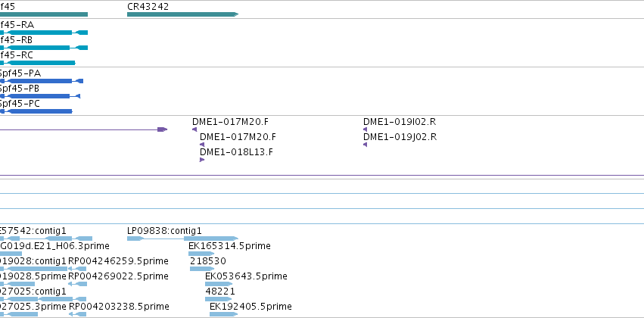Select the RP004269022.5prime EST feature
Image resolution: width=644 pixels, height=318 pixels.
(x=77, y=284)
